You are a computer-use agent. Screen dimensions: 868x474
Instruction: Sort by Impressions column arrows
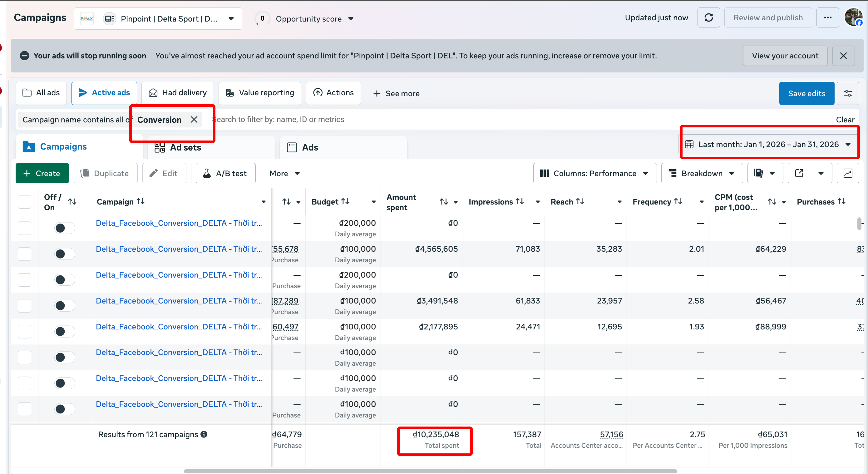click(520, 201)
